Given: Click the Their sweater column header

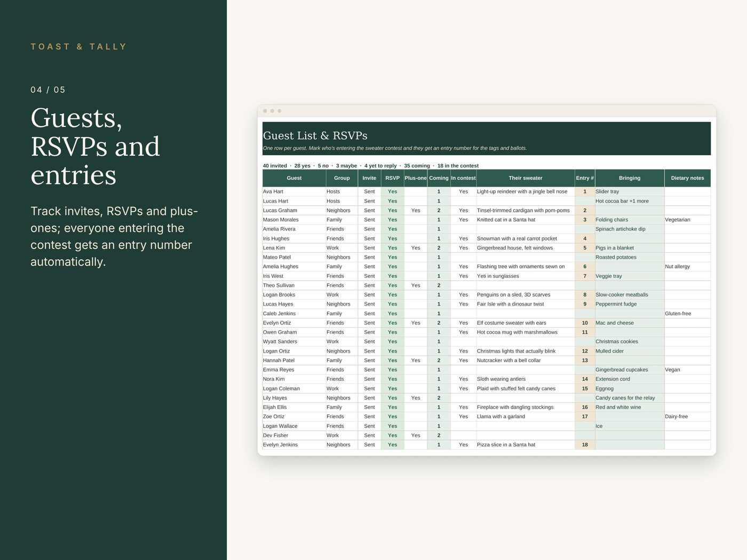Looking at the screenshot, I should (526, 178).
